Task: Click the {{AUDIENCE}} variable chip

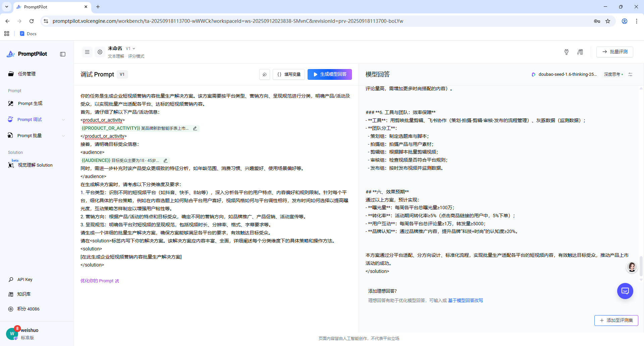Action: (x=125, y=161)
